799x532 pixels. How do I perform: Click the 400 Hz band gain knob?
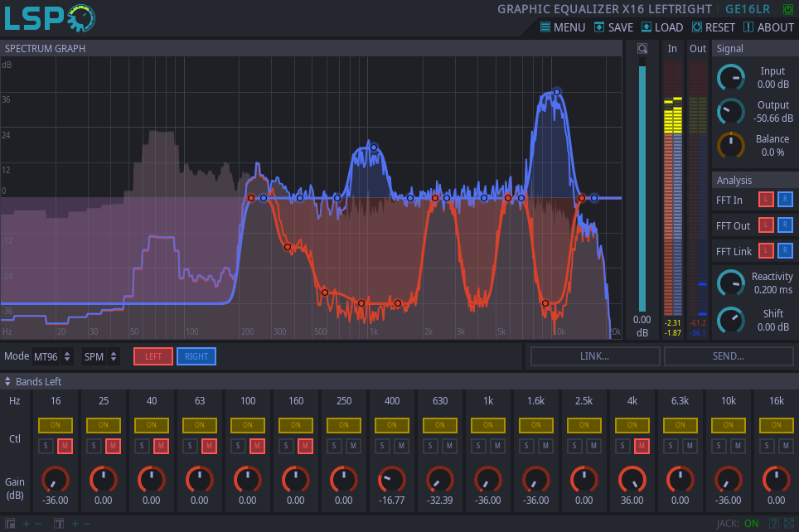point(391,480)
